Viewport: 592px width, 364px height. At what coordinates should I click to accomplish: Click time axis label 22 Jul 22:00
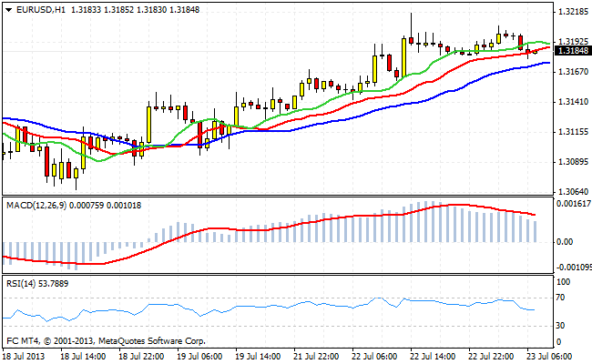491,357
